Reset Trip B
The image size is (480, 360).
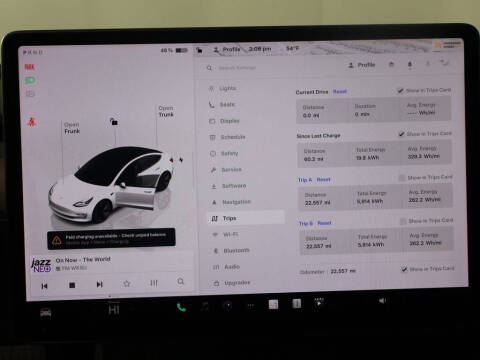point(324,223)
